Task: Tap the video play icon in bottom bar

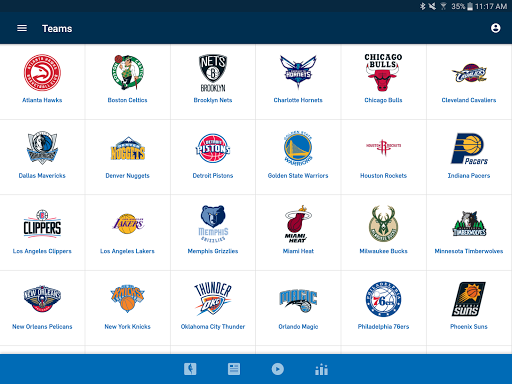Action: [278, 369]
